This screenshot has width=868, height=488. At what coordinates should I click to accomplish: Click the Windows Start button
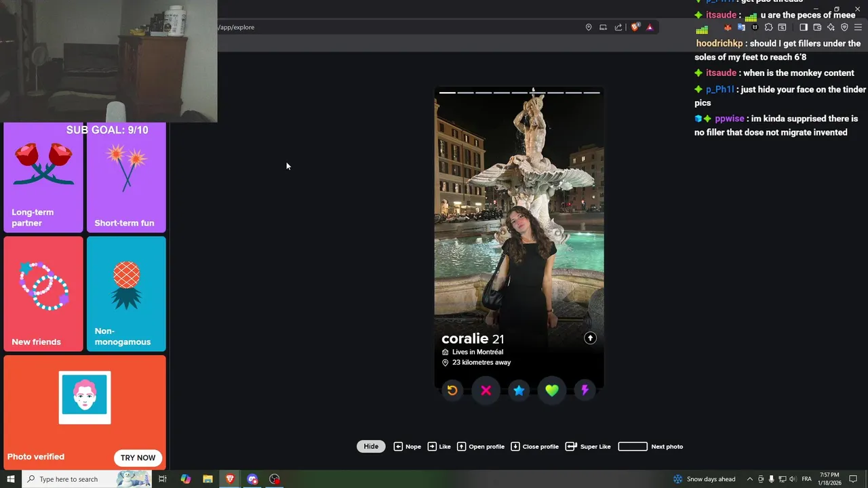(11, 479)
